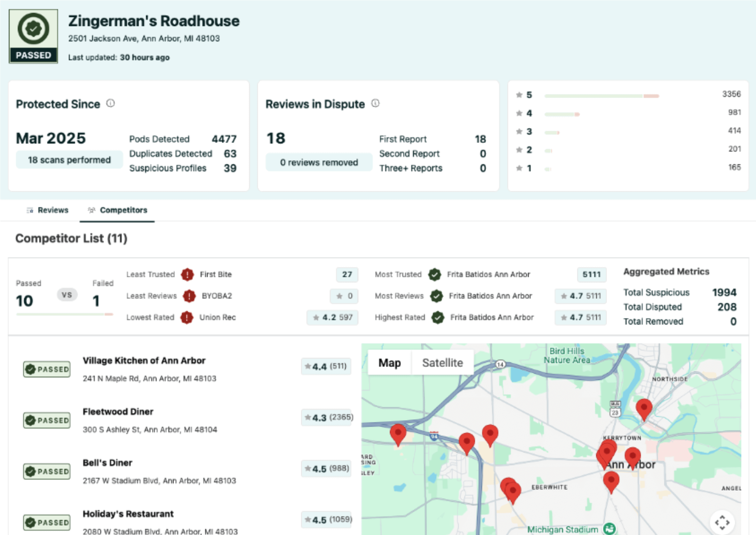Click the map fullscreen/pan control icon
The image size is (756, 535).
tap(722, 522)
